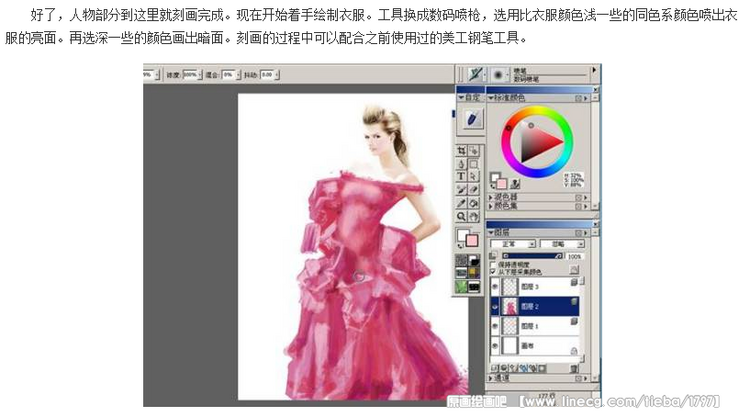The width and height of the screenshot is (750, 417).
Task: Open the weave selector in toolbox
Action: click(x=474, y=273)
